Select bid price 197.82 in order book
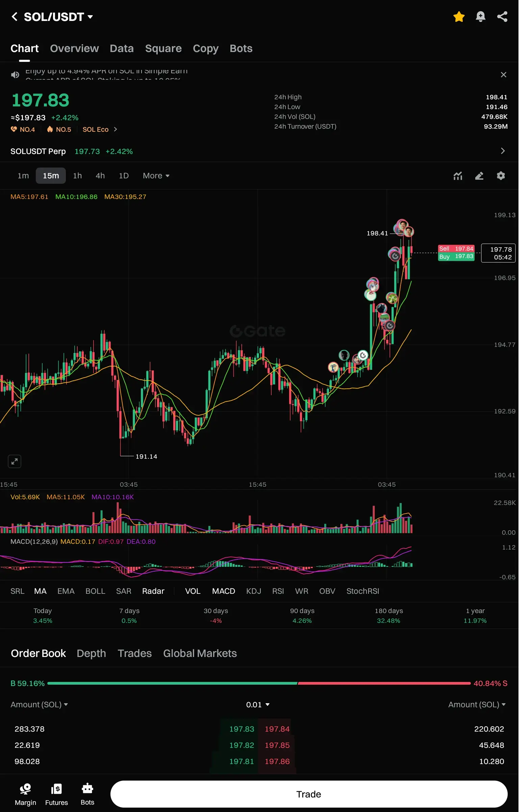532x812 pixels. pos(242,745)
